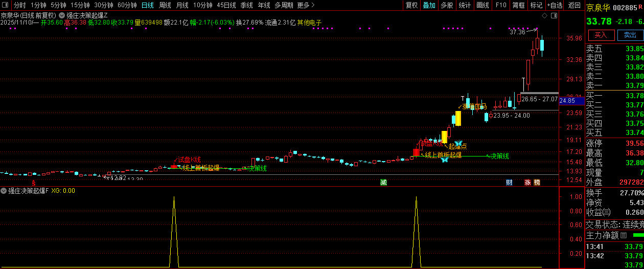
Task: Click the red 涨 marker icon
Action: click(527, 182)
